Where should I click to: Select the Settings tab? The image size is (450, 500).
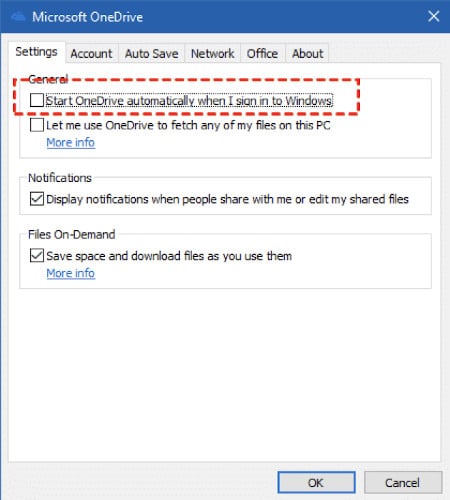click(36, 52)
